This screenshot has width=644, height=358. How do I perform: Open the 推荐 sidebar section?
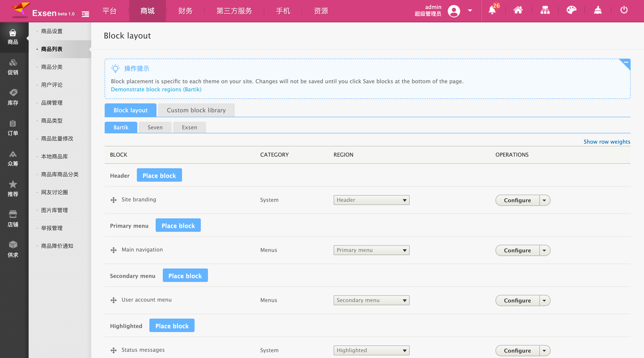pyautogui.click(x=13, y=189)
